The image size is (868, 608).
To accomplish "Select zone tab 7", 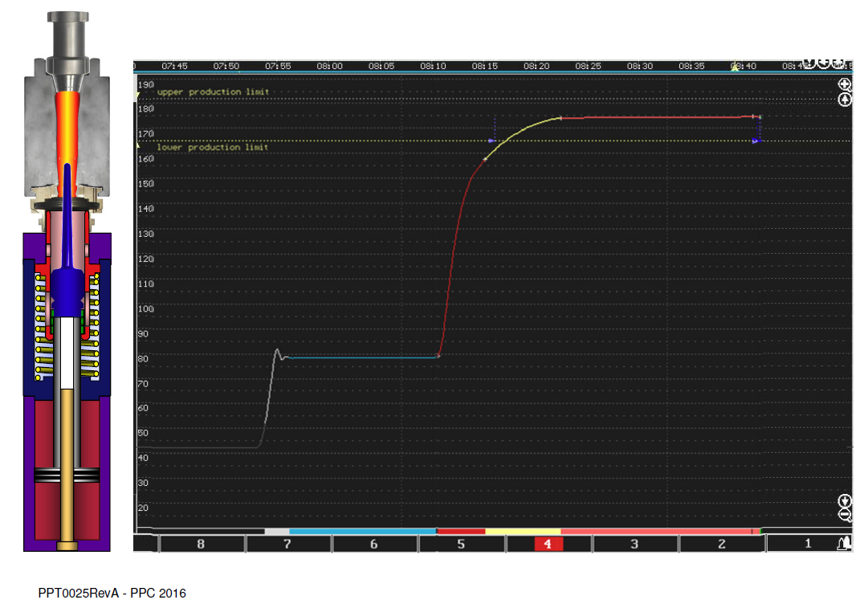I will [x=287, y=544].
